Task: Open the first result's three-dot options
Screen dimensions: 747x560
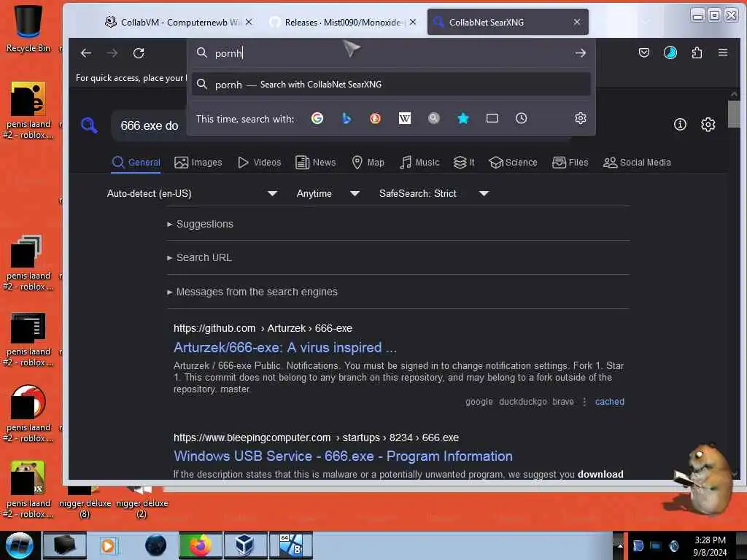Action: (x=584, y=402)
